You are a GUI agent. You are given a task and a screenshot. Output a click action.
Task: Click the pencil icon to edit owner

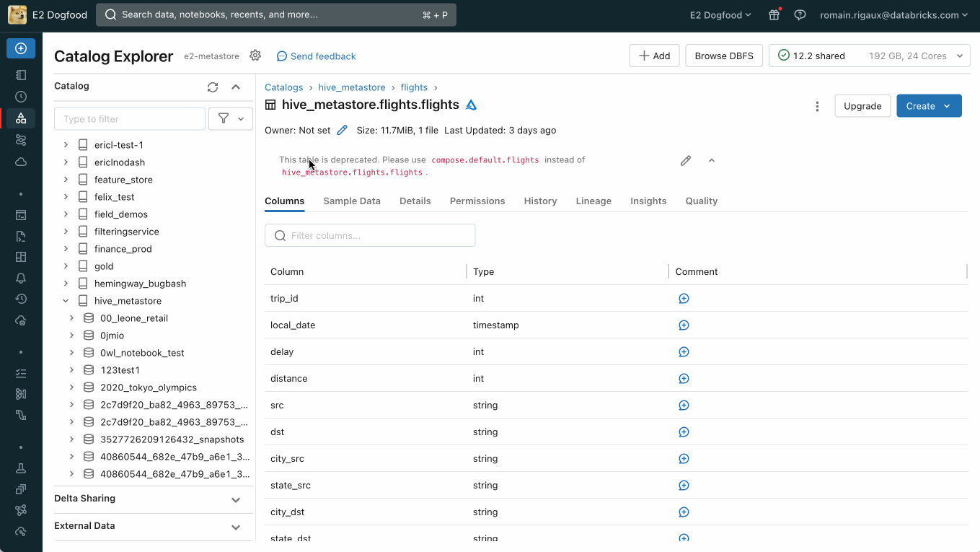[342, 131]
